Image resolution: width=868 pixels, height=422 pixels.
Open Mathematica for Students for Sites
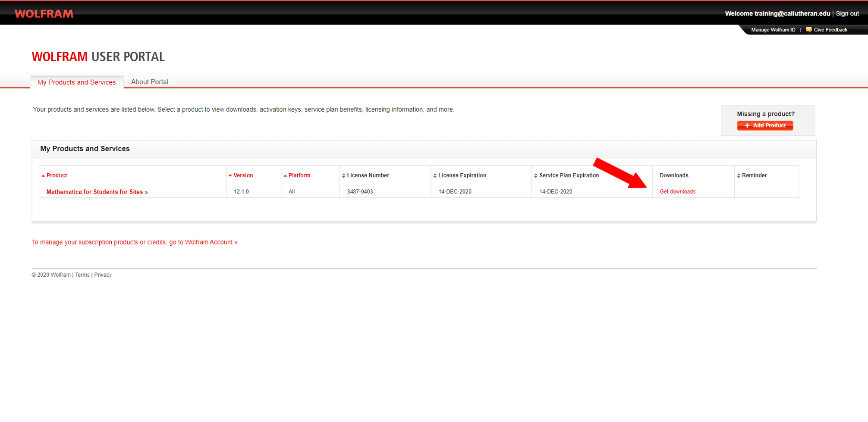tap(97, 192)
